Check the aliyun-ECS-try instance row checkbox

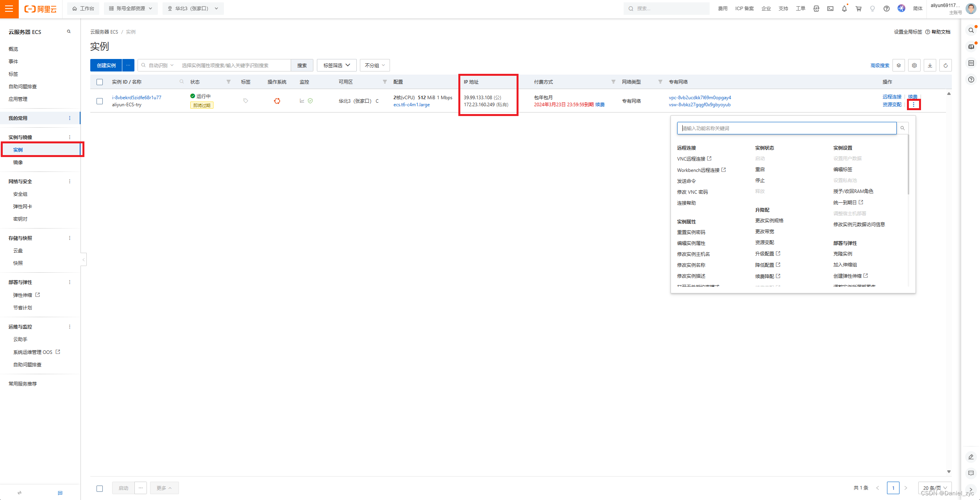pyautogui.click(x=100, y=101)
